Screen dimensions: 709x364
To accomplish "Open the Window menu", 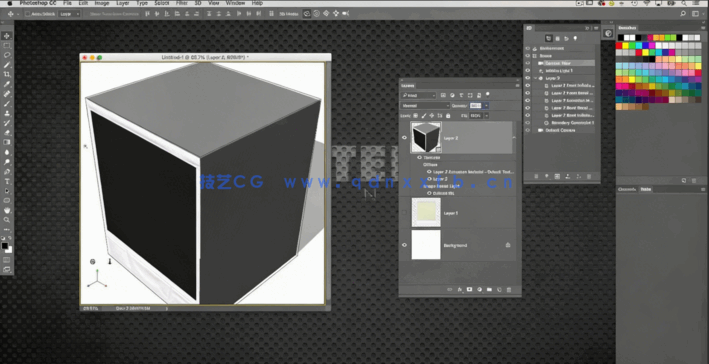I will coord(235,3).
